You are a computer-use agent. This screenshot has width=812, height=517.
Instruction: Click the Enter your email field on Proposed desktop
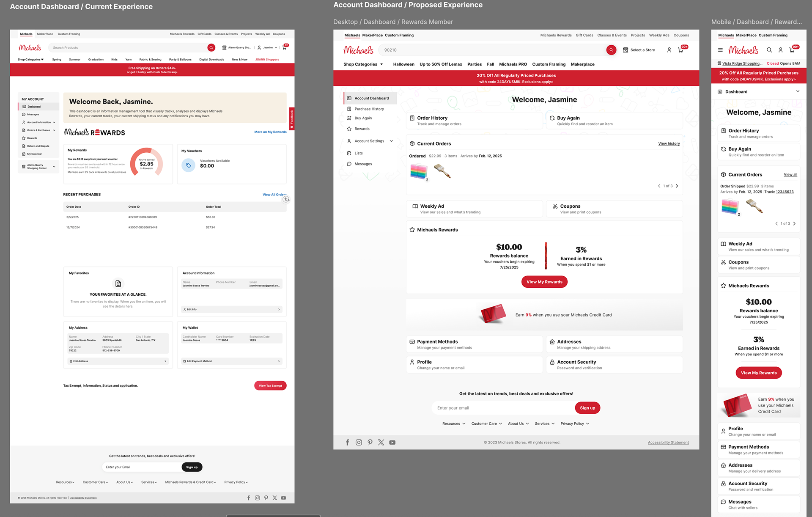point(503,408)
